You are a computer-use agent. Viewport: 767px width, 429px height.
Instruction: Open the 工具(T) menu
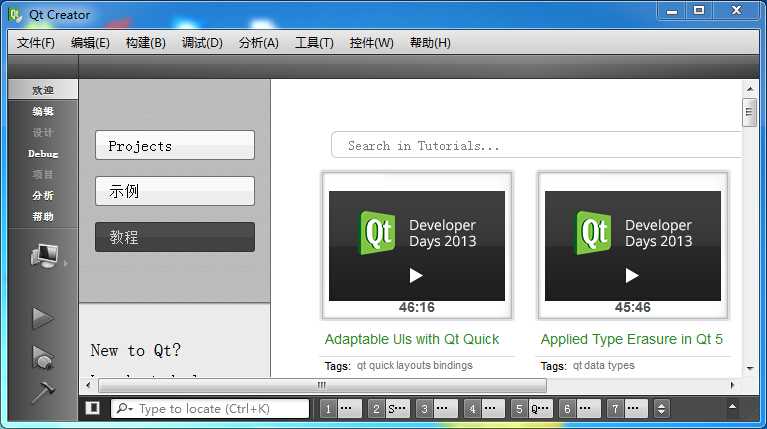(x=314, y=43)
